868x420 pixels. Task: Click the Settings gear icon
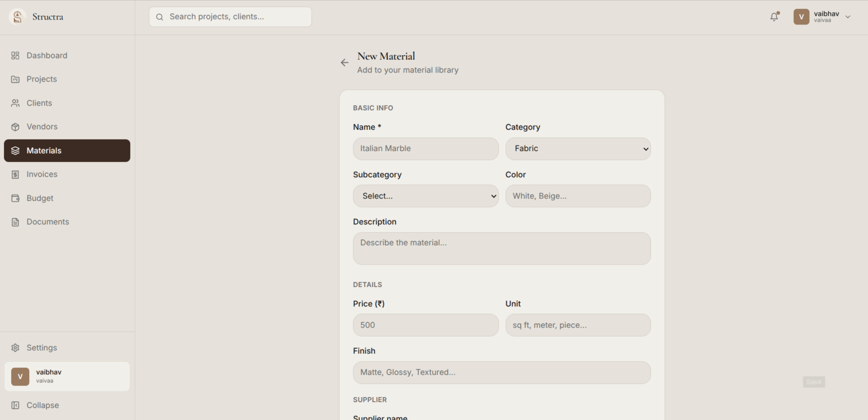pyautogui.click(x=15, y=348)
